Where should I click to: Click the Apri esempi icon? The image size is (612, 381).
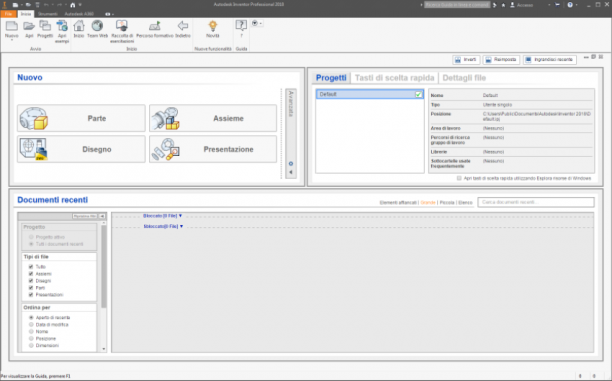[62, 26]
